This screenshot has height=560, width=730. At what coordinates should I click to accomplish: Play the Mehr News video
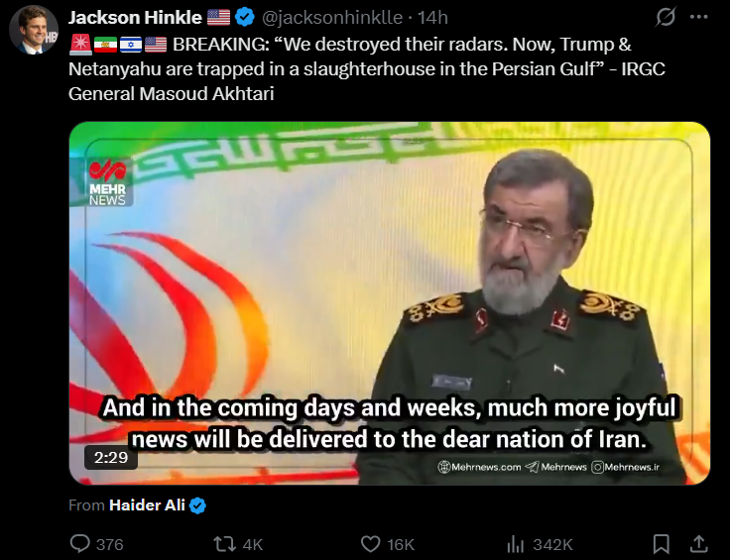(x=390, y=303)
